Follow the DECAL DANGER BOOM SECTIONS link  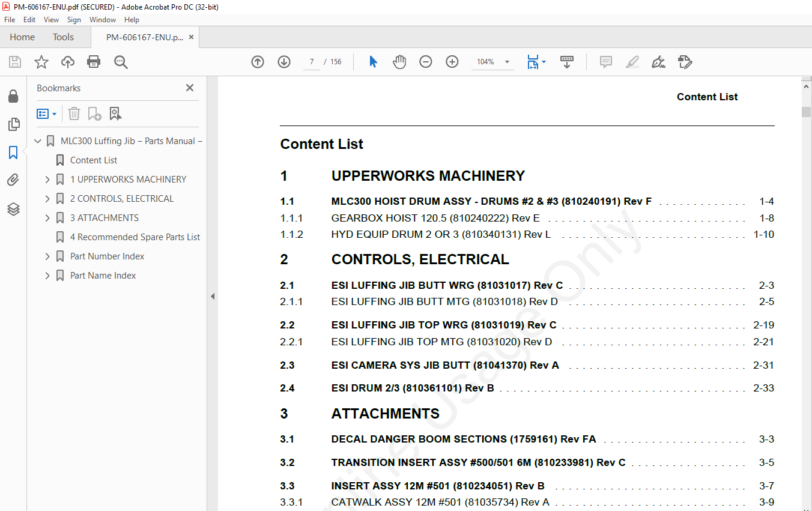(x=464, y=439)
